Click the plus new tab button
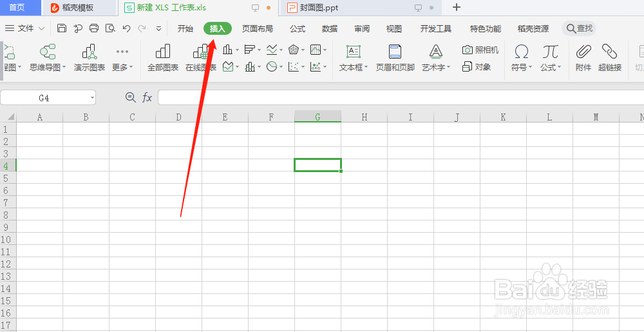This screenshot has height=332, width=644. (x=457, y=7)
